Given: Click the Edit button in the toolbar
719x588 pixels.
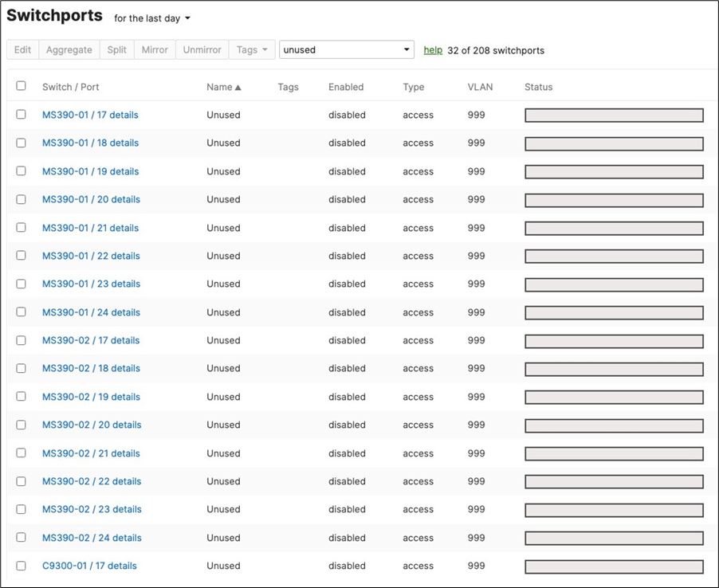Looking at the screenshot, I should pos(22,49).
